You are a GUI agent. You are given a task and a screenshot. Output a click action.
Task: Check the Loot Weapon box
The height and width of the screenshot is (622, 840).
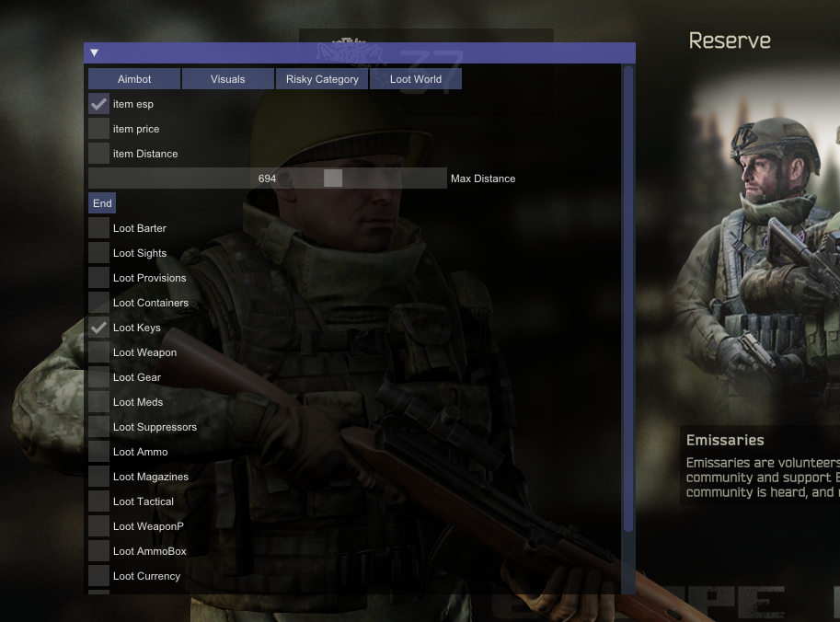98,352
